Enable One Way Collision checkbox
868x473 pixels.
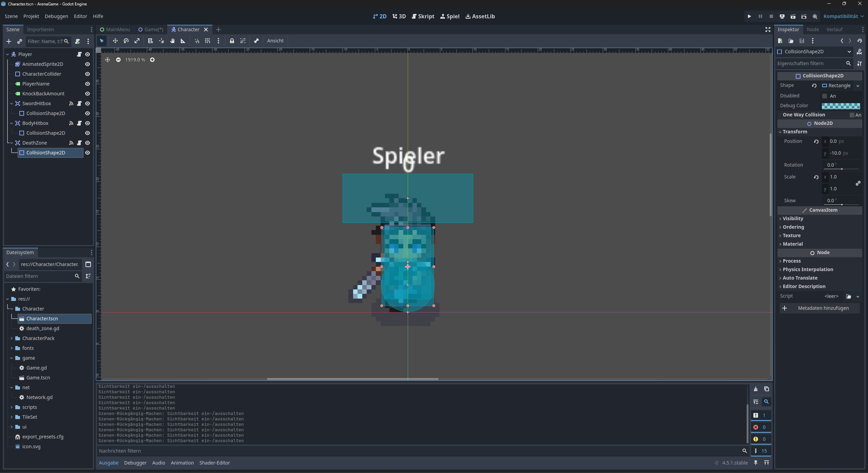click(x=852, y=115)
